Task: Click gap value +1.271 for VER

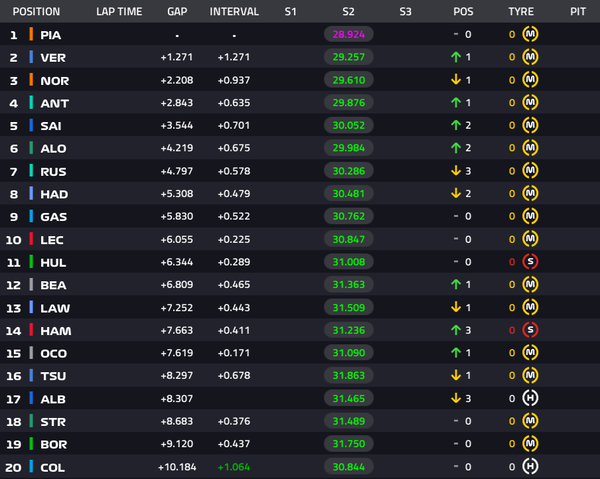Action: click(177, 57)
